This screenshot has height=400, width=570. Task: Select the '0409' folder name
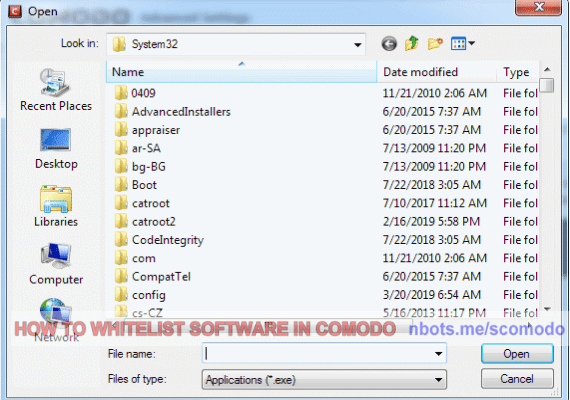(x=143, y=93)
